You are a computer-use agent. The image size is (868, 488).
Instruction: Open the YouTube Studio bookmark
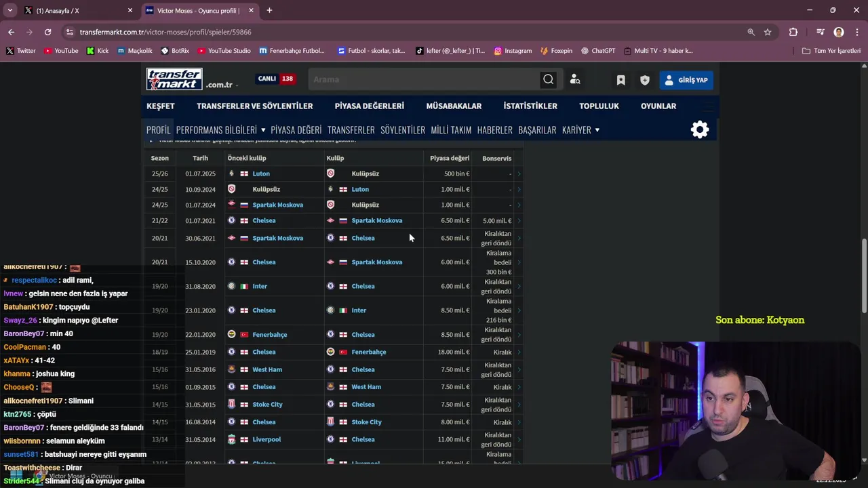pos(224,51)
